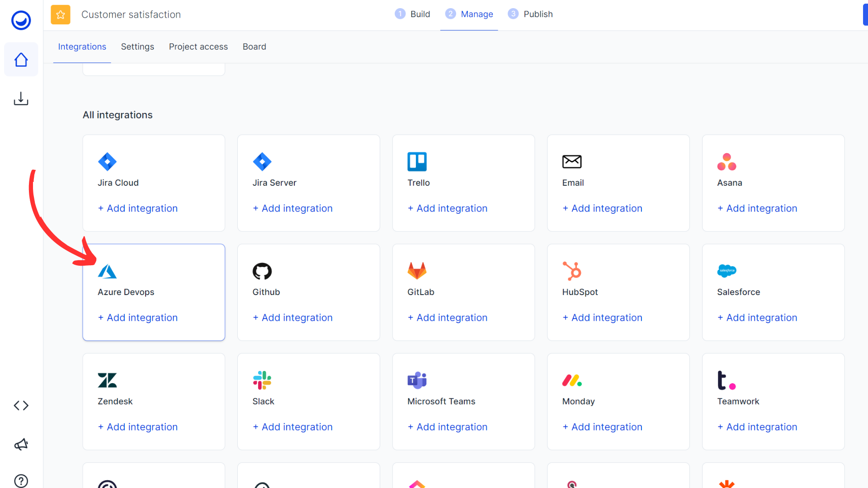Go to the Publish step
The image size is (868, 488).
pyautogui.click(x=531, y=14)
